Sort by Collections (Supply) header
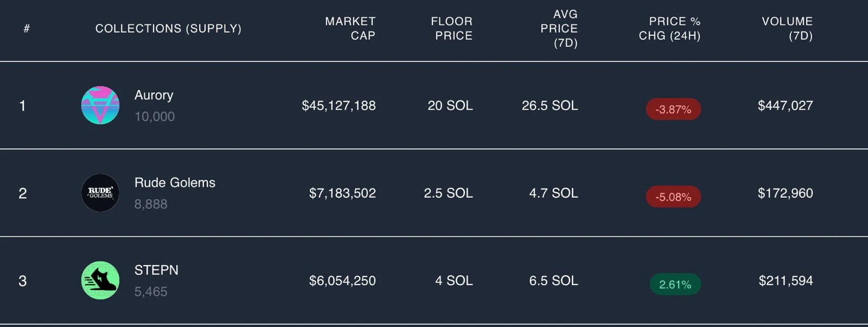The image size is (868, 327). click(x=168, y=28)
